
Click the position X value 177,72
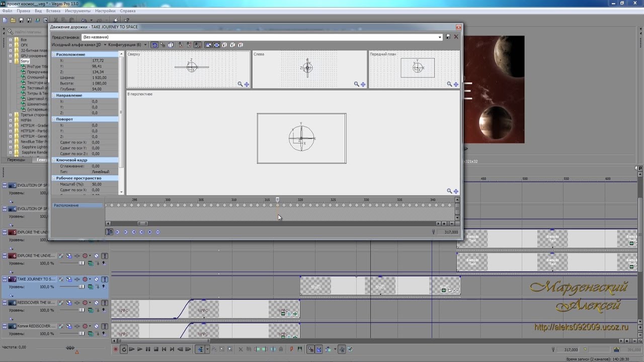(104, 60)
